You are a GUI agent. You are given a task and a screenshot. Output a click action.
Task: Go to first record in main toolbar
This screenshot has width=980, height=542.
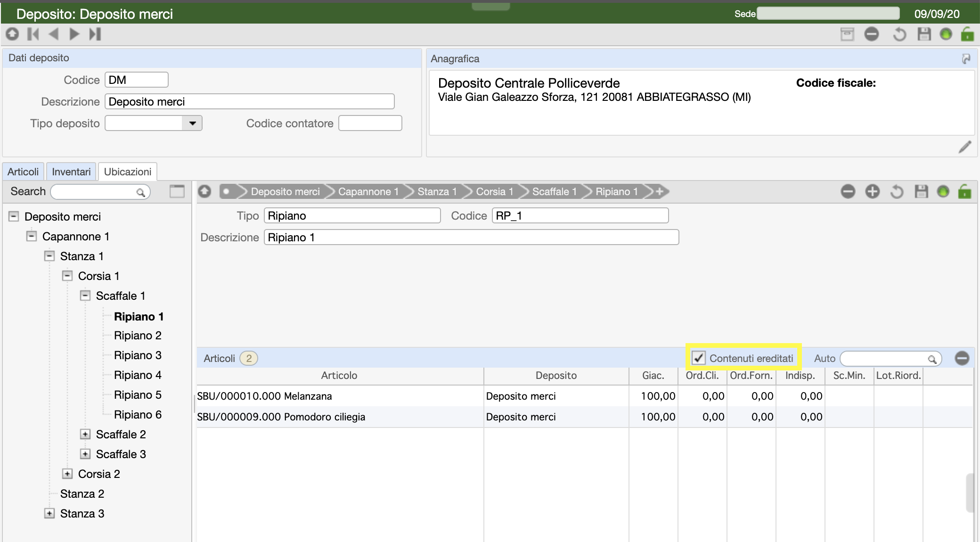coord(33,34)
